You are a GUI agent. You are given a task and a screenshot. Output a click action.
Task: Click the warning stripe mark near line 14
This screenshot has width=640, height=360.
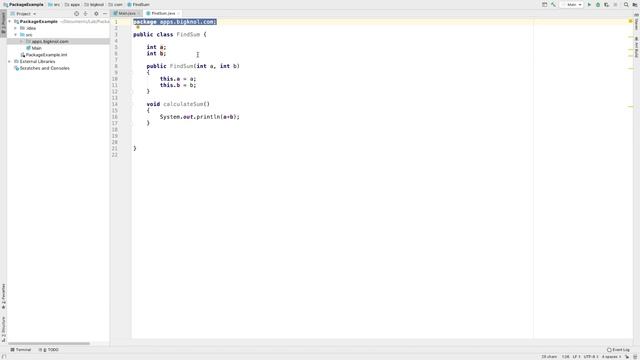coord(631,107)
